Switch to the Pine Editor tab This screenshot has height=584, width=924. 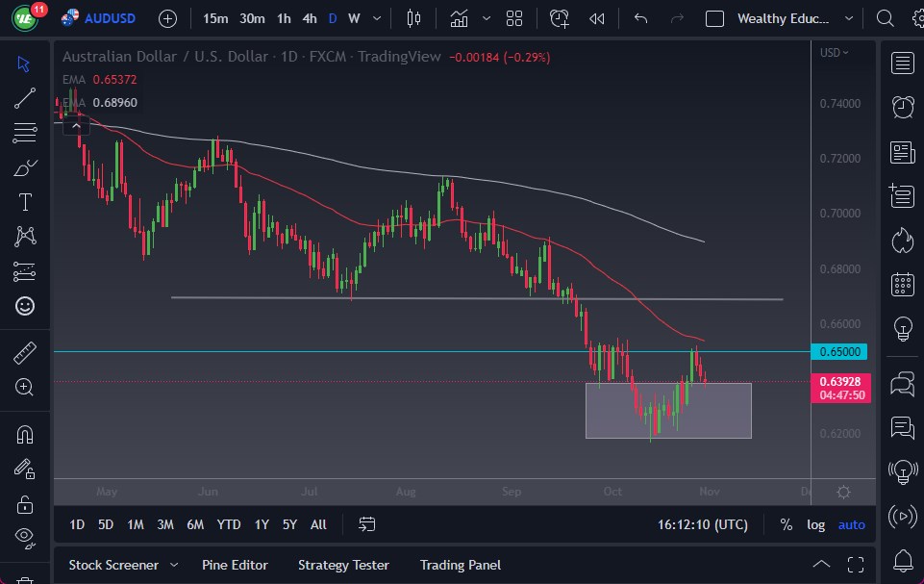tap(235, 565)
